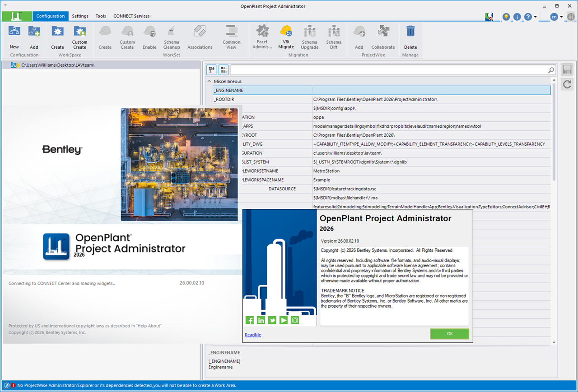The width and height of the screenshot is (578, 392).
Task: Switch property grid to categorized view
Action: pos(224,70)
